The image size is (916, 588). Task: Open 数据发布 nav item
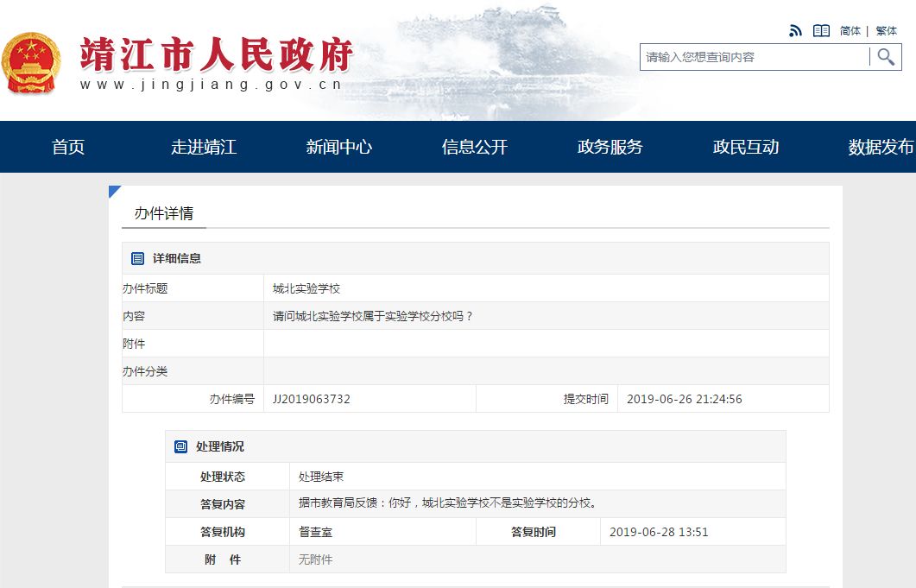pos(881,147)
